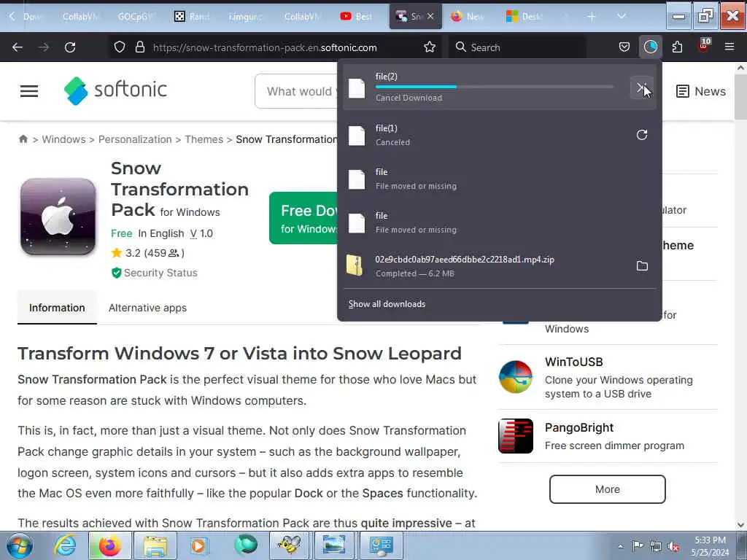Viewport: 747px width, 560px height.
Task: View site security via the padlock icon
Action: [139, 47]
